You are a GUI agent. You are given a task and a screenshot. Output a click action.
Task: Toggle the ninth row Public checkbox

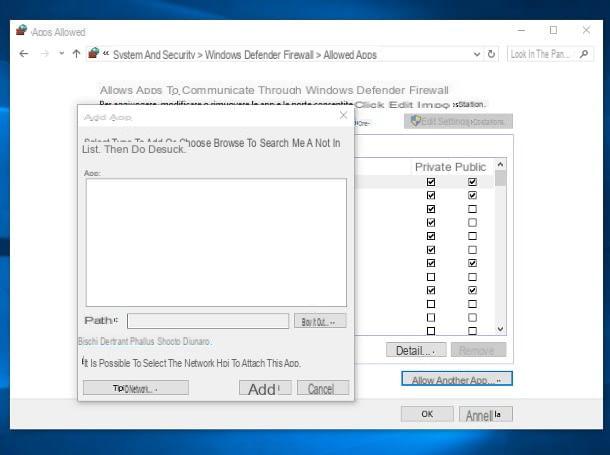coord(472,290)
